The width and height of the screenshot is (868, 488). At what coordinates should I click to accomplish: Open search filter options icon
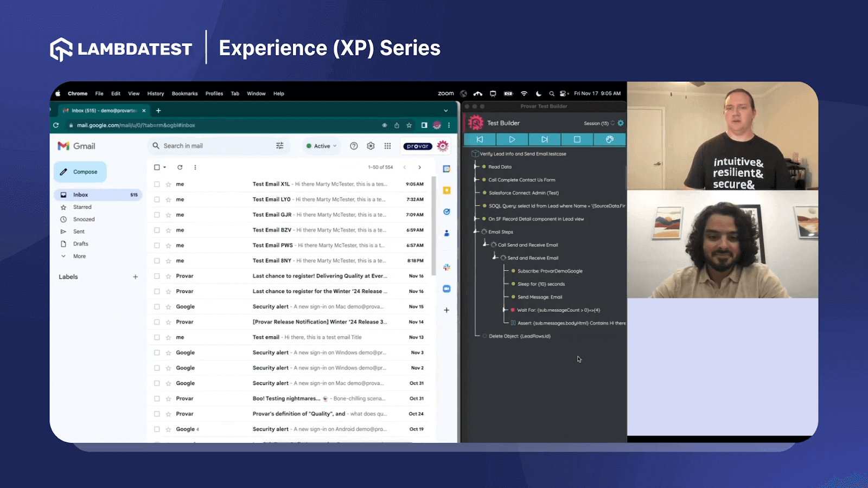point(279,146)
